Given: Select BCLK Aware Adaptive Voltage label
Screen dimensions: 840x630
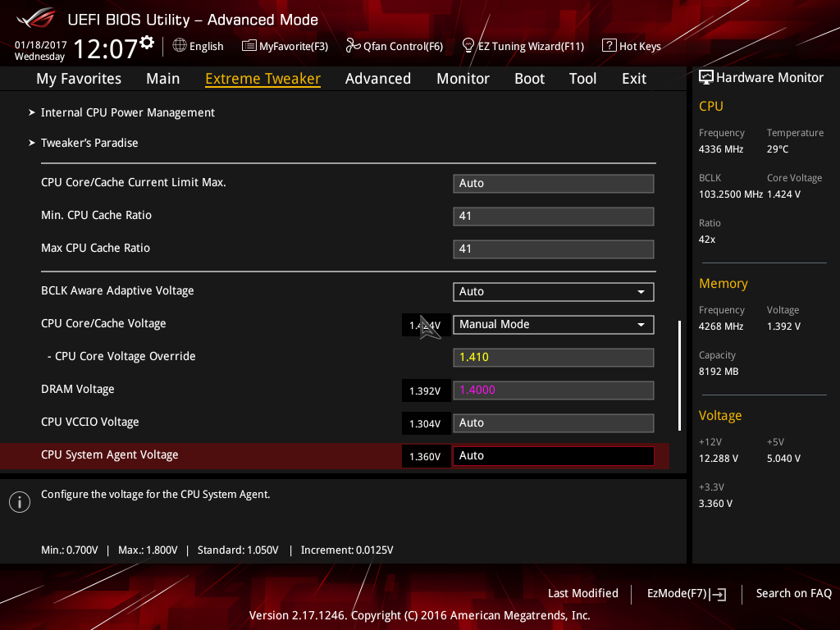Looking at the screenshot, I should (117, 291).
